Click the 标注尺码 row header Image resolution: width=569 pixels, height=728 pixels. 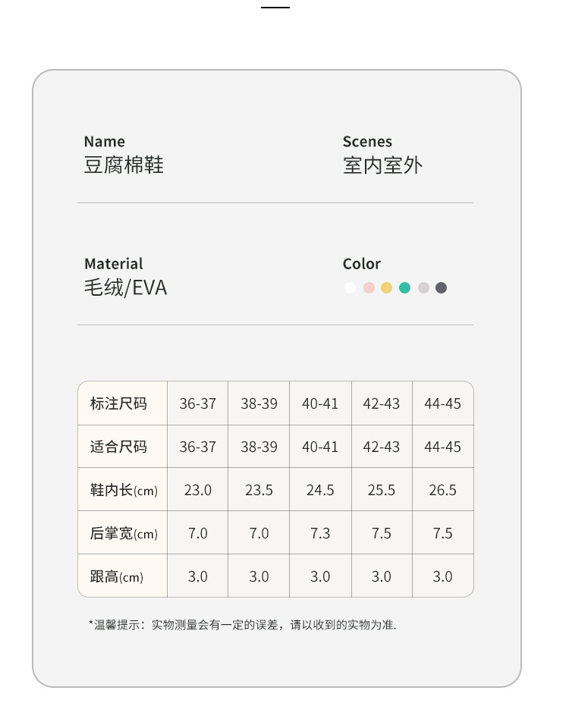coord(118,403)
